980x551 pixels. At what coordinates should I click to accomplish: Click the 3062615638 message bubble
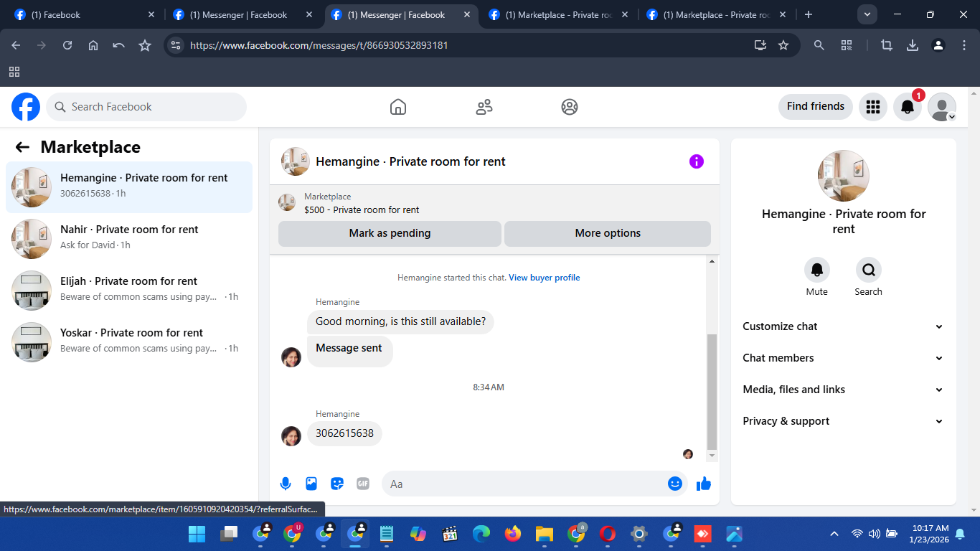[x=345, y=433]
